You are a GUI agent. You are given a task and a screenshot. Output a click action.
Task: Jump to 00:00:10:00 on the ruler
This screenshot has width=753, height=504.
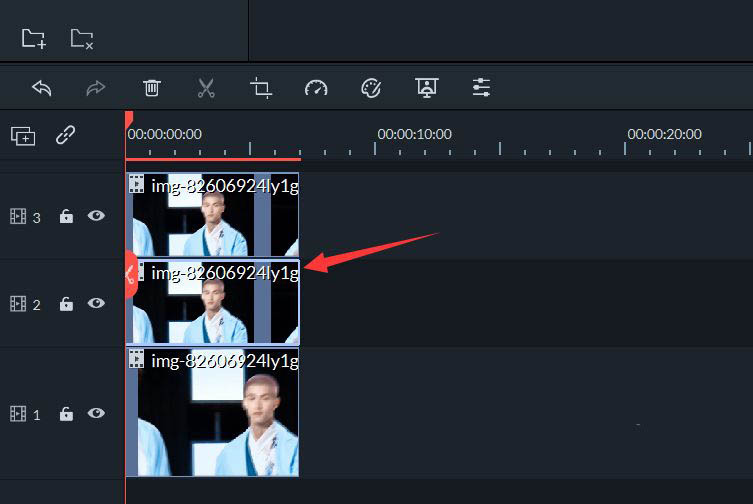(x=414, y=134)
